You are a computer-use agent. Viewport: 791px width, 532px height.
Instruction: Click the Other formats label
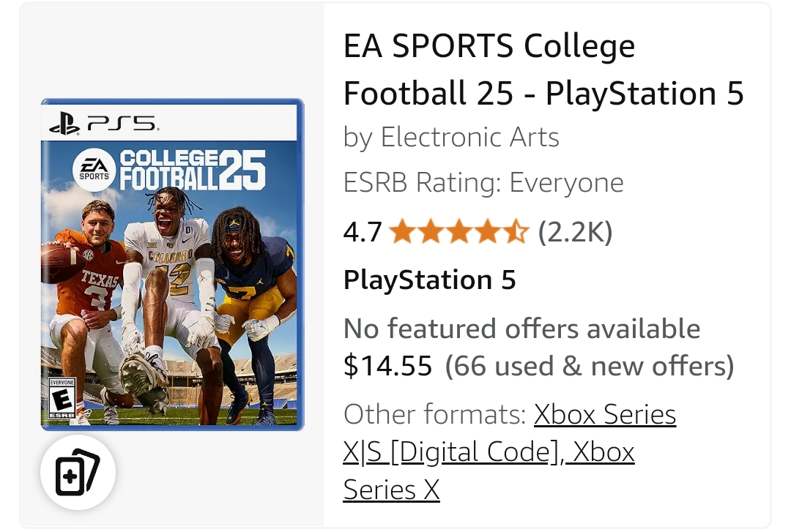(435, 414)
